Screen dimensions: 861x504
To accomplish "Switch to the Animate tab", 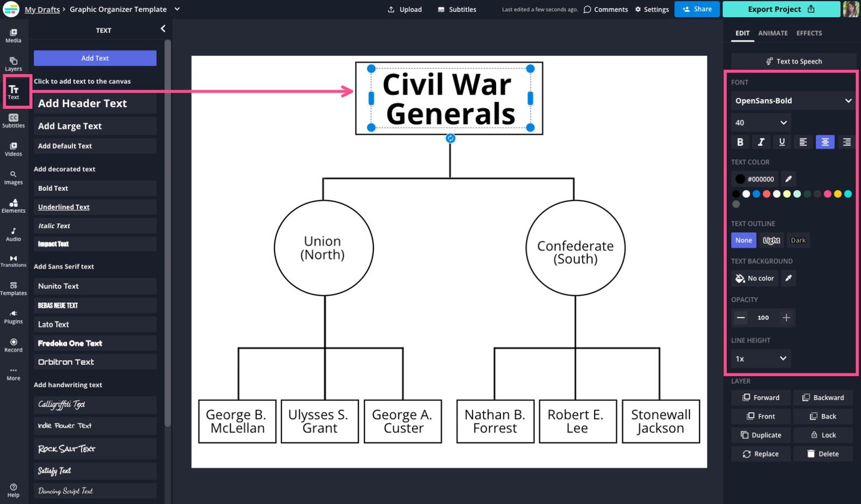I will coord(773,33).
